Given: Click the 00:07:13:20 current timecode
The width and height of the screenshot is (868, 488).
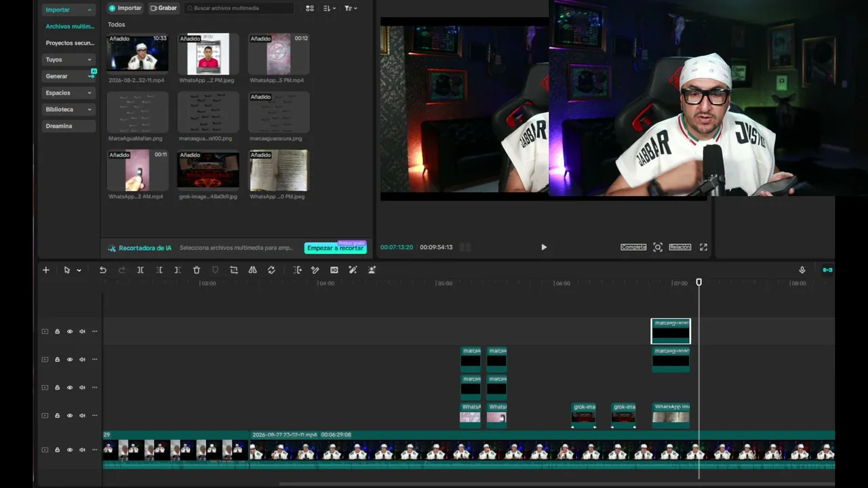Looking at the screenshot, I should (x=397, y=247).
